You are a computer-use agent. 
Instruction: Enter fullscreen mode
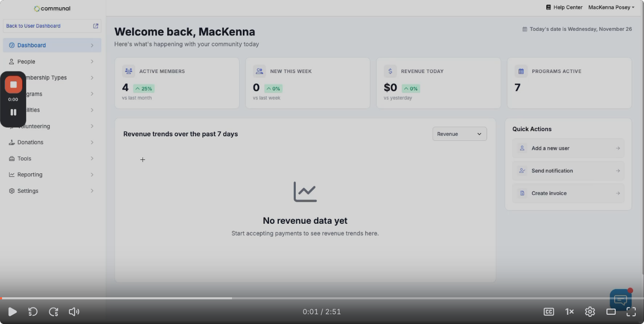pyautogui.click(x=631, y=312)
